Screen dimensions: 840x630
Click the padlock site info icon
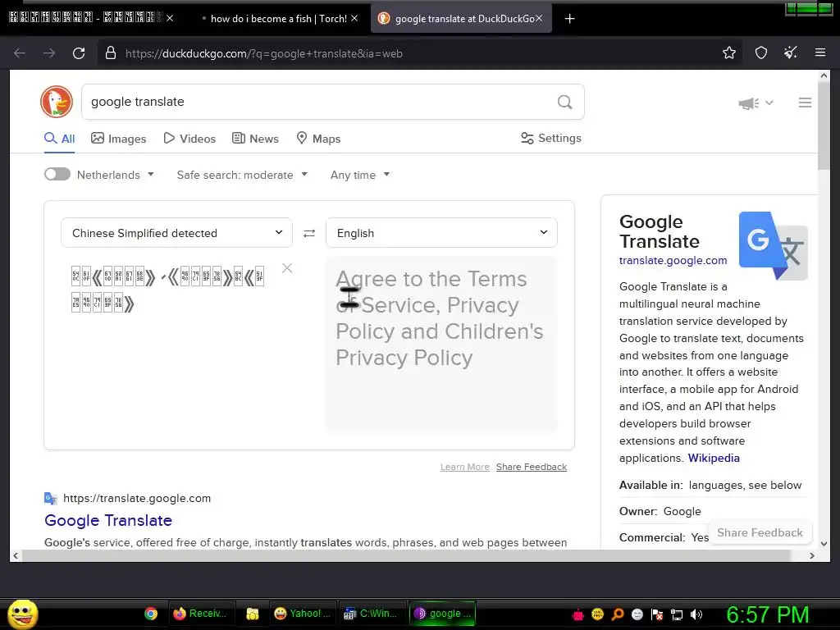click(111, 53)
